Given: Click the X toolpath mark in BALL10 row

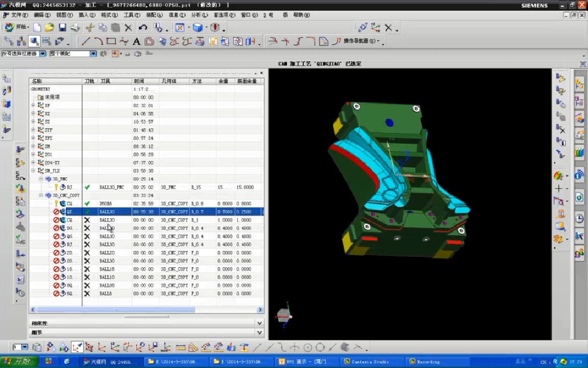Looking at the screenshot, I should [x=87, y=277].
